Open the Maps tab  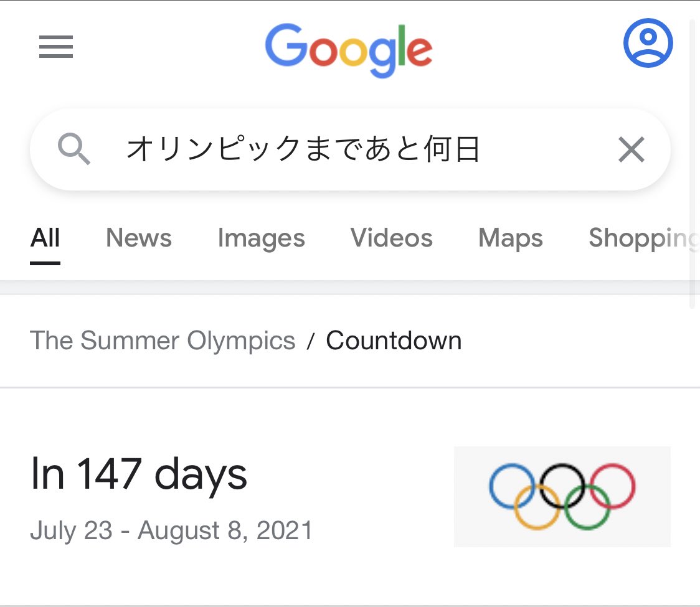(510, 238)
